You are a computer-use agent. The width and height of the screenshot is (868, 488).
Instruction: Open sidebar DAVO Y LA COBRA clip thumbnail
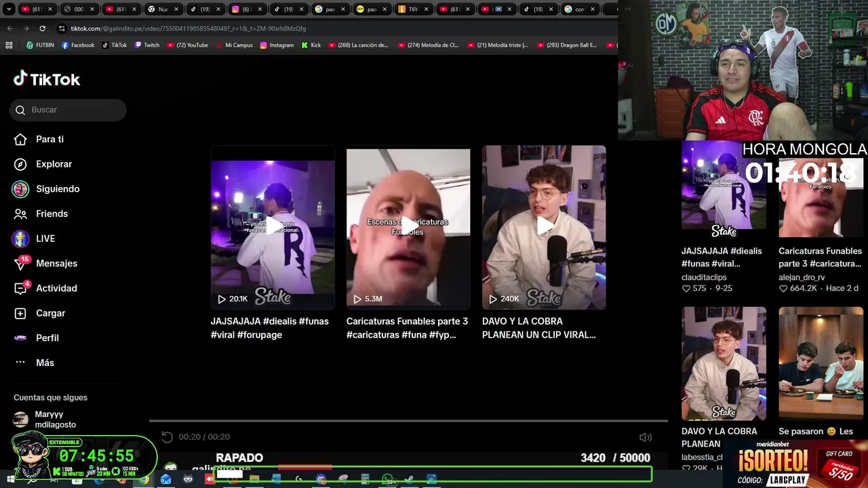(724, 364)
